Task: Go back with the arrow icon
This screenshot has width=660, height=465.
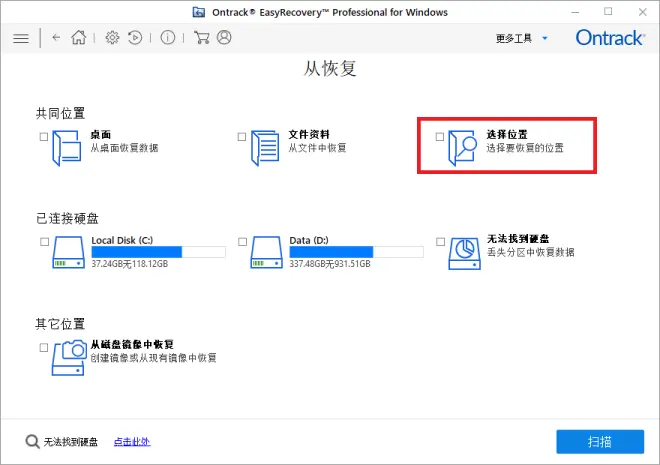Action: (x=56, y=37)
